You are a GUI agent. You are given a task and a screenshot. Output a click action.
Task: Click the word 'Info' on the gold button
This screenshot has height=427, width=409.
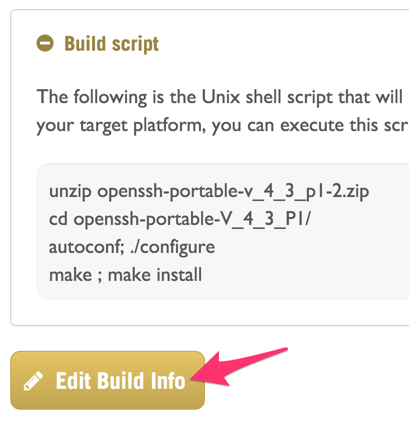pos(168,380)
